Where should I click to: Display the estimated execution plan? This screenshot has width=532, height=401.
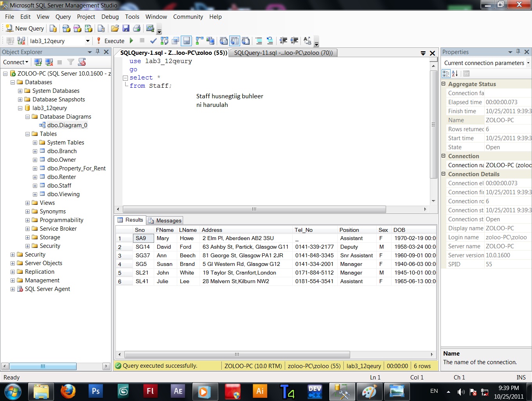click(x=164, y=41)
